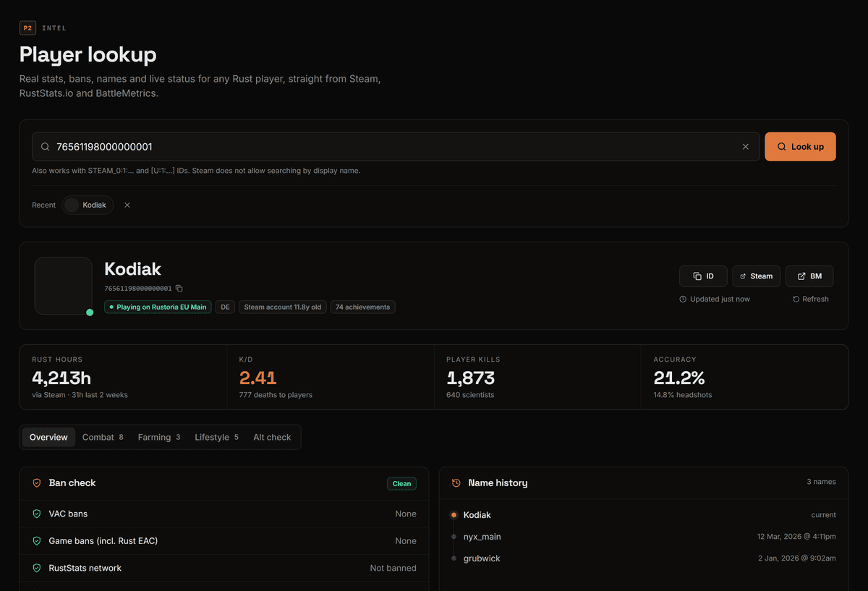This screenshot has width=868, height=591.
Task: Click the ID copy button
Action: click(x=703, y=276)
